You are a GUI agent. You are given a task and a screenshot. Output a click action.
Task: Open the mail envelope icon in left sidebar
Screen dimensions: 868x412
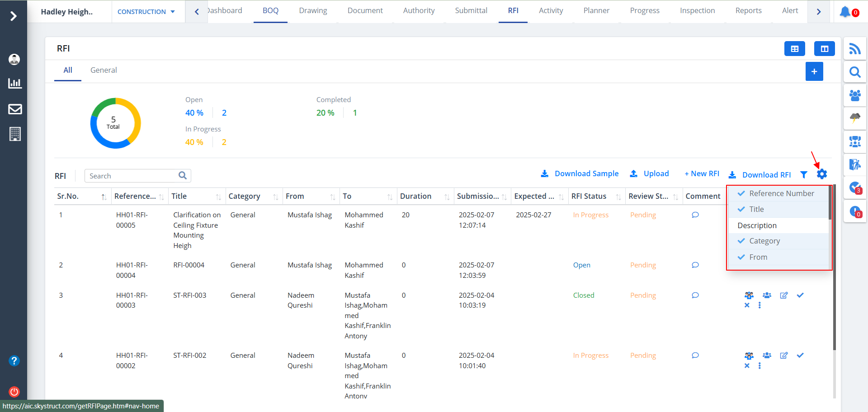point(15,109)
